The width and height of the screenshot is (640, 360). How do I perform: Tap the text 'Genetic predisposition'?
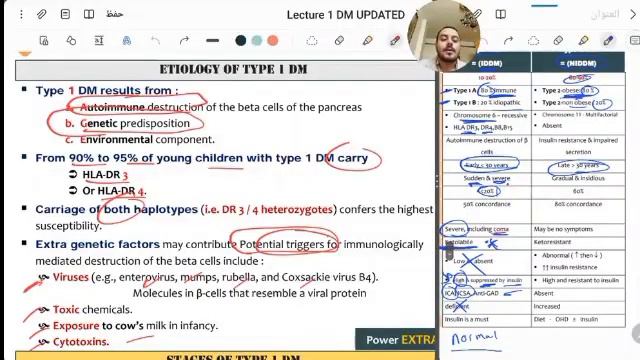135,123
